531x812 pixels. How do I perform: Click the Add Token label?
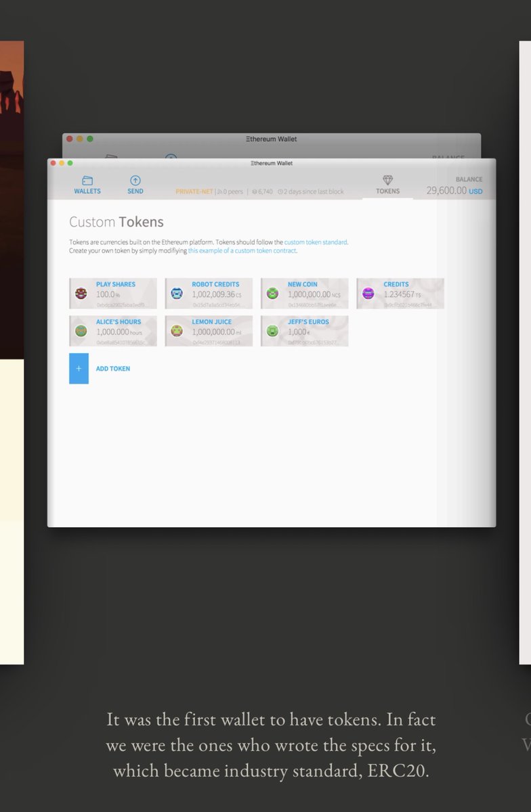[113, 369]
